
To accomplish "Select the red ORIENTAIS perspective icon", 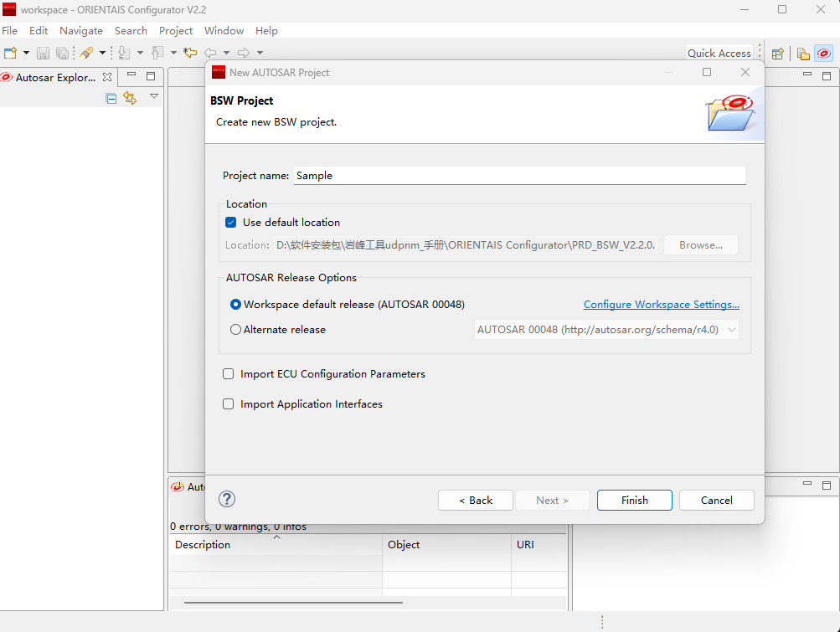I will point(823,54).
